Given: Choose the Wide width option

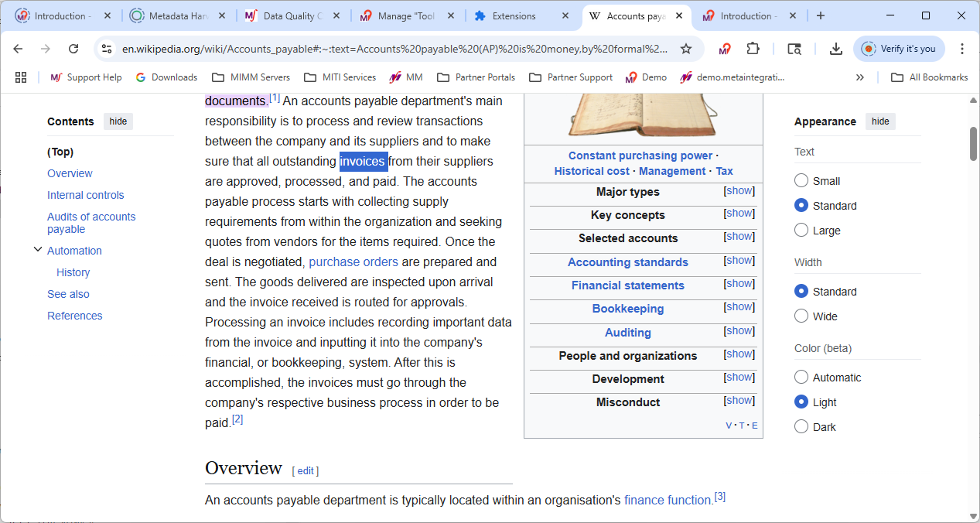Looking at the screenshot, I should (801, 316).
